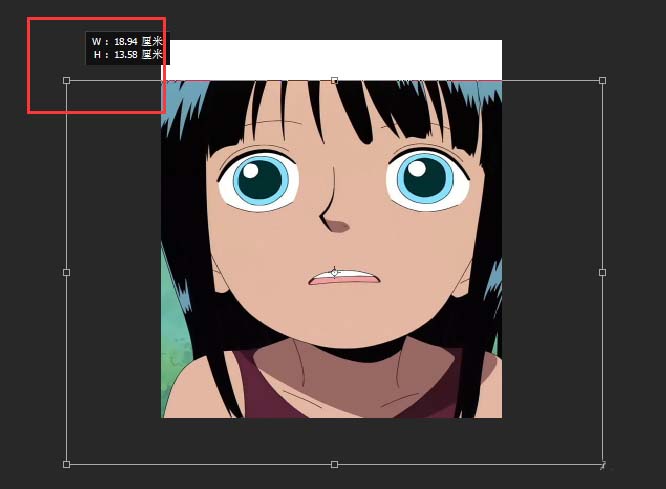Click the transform center reference point
Viewport: 666px width, 489px height.
pos(334,272)
